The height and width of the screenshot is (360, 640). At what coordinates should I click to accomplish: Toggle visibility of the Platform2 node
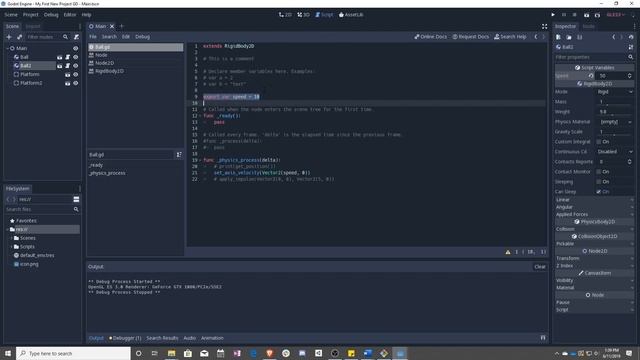pyautogui.click(x=76, y=83)
